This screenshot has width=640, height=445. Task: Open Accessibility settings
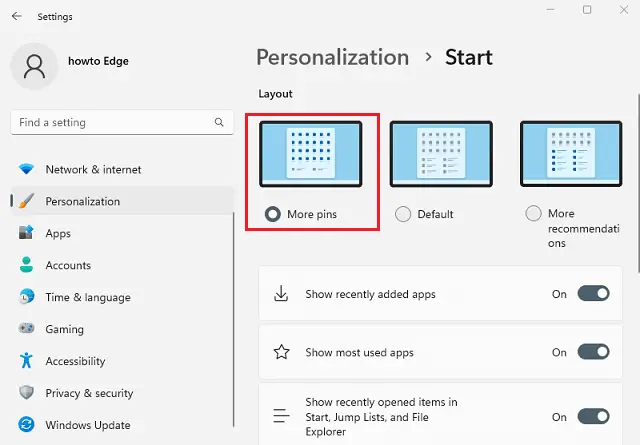click(122, 361)
